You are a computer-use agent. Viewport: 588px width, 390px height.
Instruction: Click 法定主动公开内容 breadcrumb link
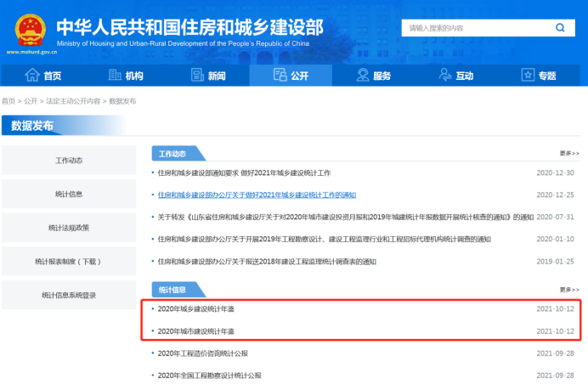73,101
